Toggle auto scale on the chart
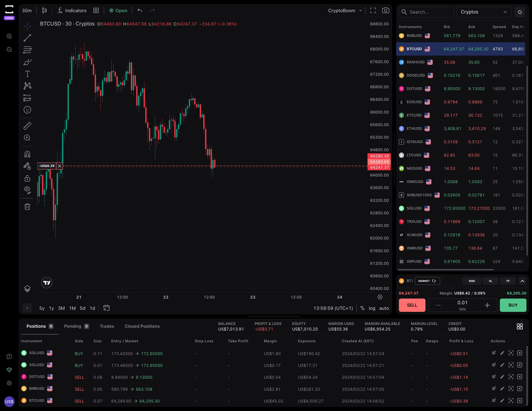 384,308
